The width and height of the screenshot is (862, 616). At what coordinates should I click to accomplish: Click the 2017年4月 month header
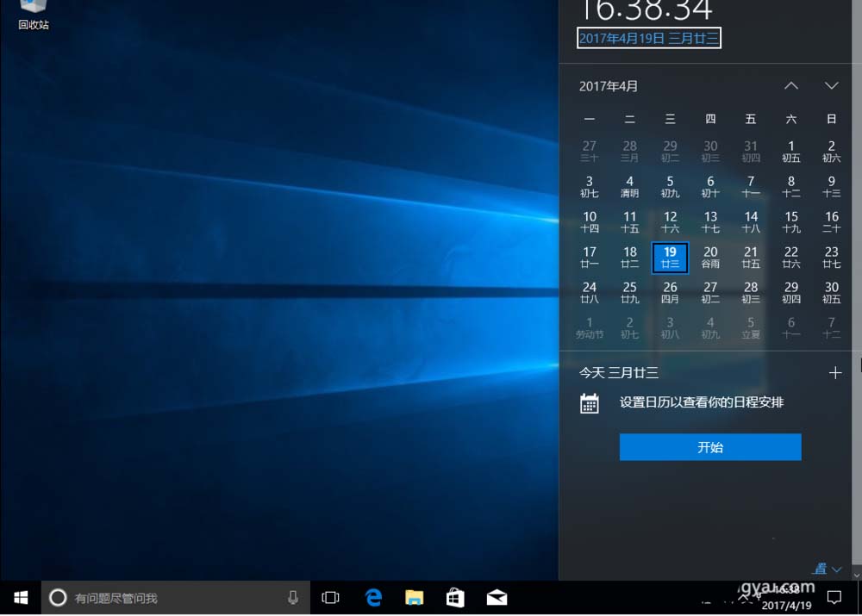click(609, 86)
